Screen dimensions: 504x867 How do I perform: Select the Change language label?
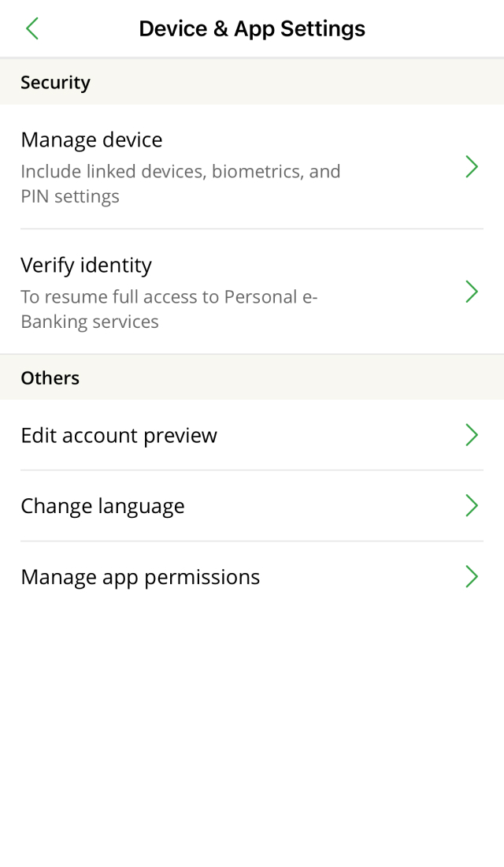coord(102,506)
